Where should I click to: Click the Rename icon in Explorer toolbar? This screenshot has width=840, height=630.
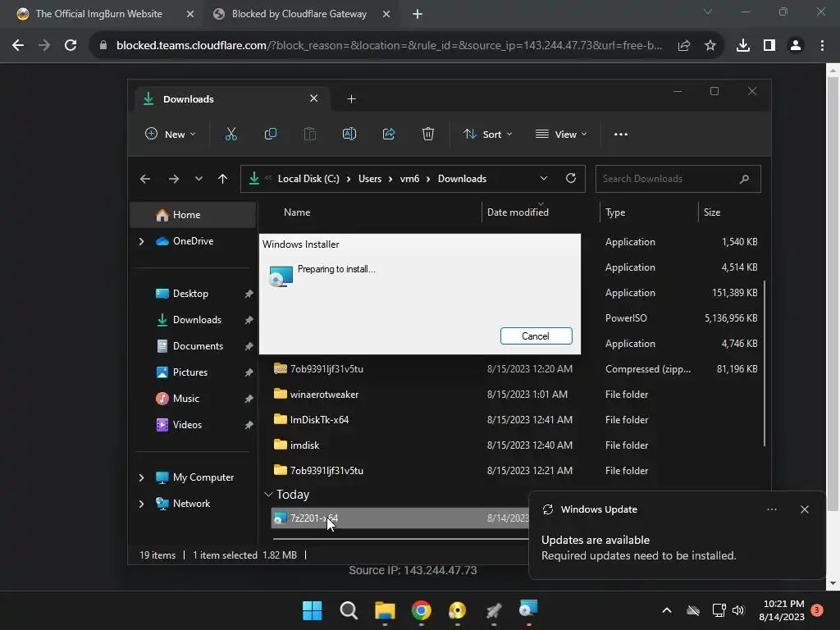(x=349, y=134)
